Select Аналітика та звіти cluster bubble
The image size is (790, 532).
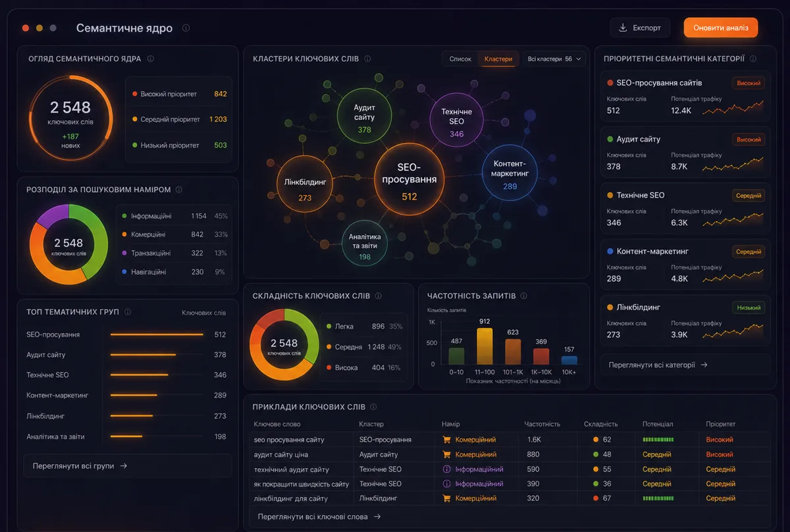tap(365, 244)
